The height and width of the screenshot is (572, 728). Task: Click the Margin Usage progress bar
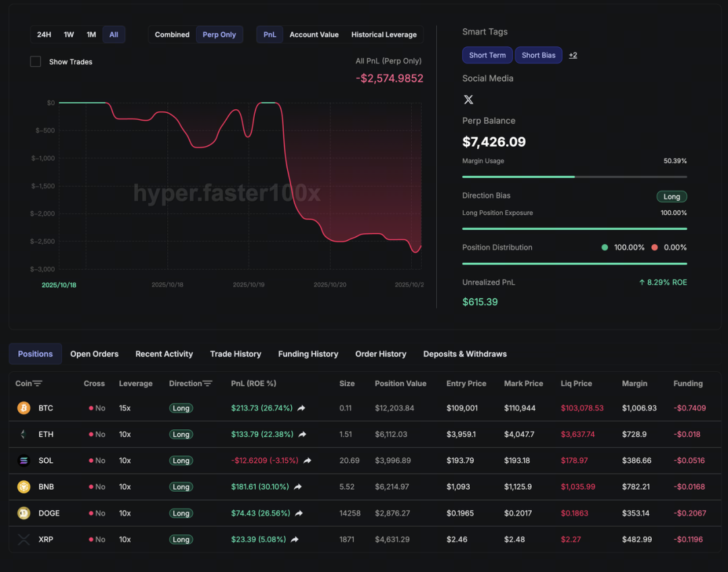click(574, 177)
